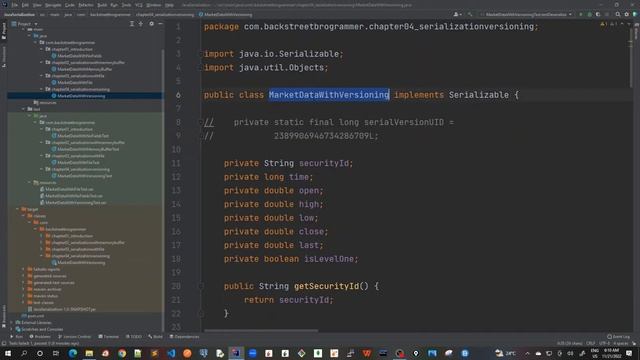Viewport: 640px width, 360px height.
Task: Open the Run menu
Action: pyautogui.click(x=114, y=5)
